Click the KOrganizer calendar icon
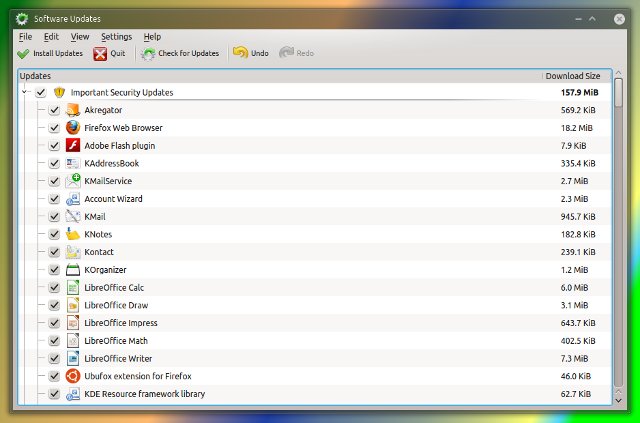This screenshot has width=640, height=423. click(73, 270)
